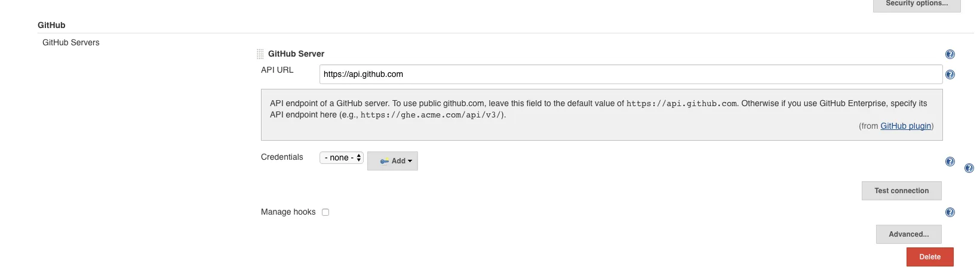Click the key icon on Add button
This screenshot has height=279, width=980.
pos(384,161)
